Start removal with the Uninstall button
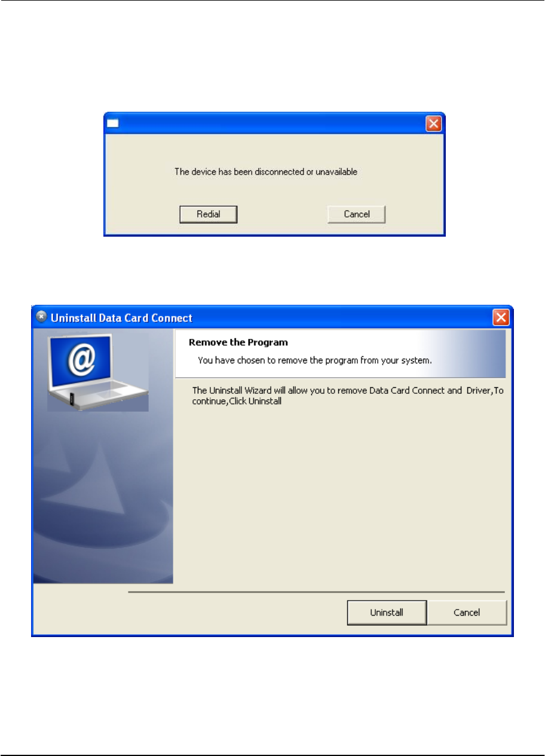This screenshot has width=545, height=756. click(387, 613)
